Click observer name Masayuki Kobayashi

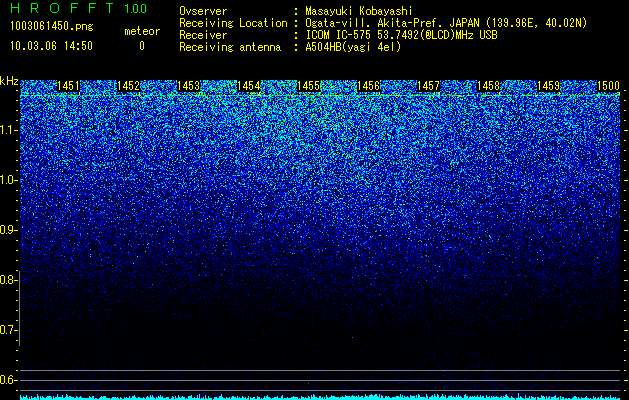tap(359, 11)
